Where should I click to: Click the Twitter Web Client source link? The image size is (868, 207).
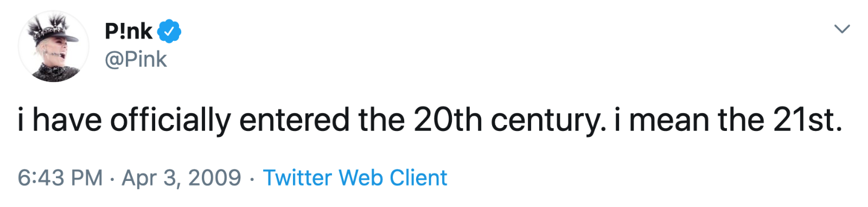click(x=355, y=178)
